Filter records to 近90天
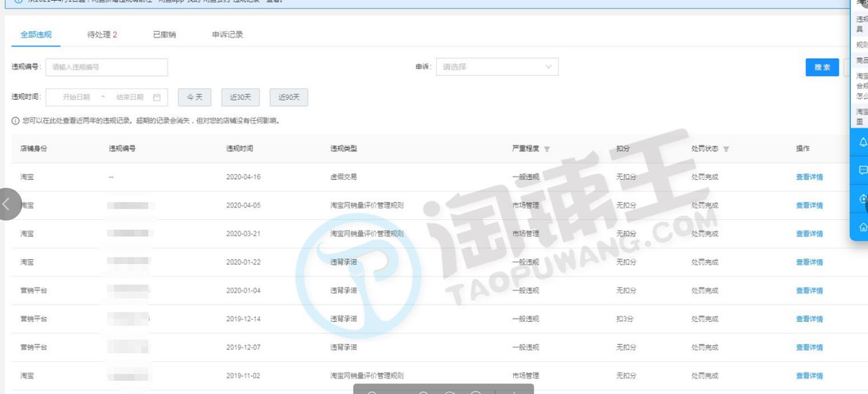868x394 pixels. (288, 97)
